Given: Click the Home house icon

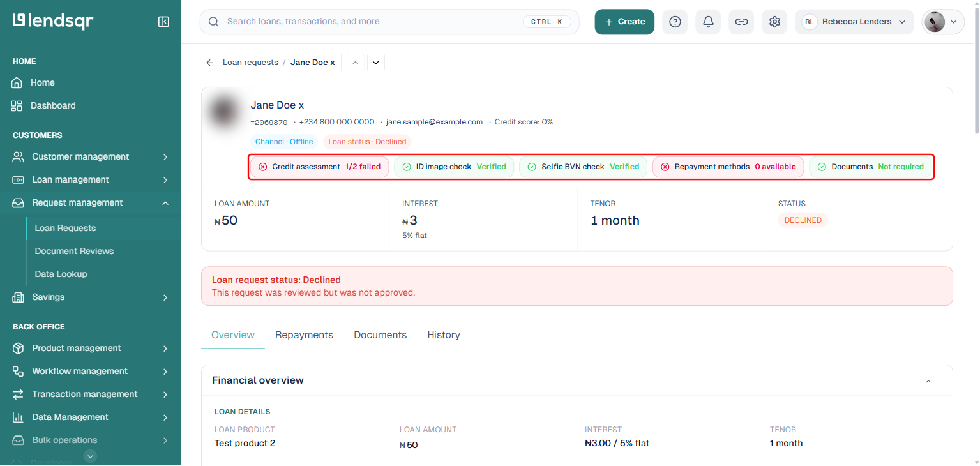Looking at the screenshot, I should [x=17, y=82].
